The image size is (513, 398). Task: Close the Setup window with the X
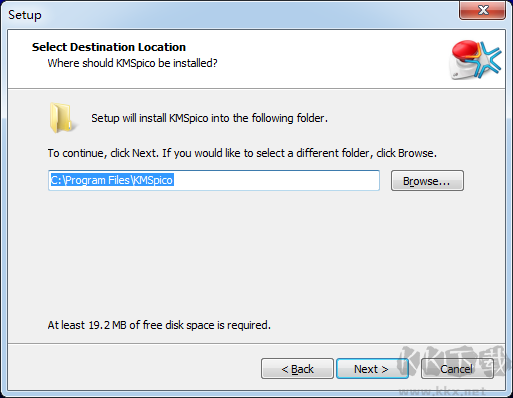(482, 10)
